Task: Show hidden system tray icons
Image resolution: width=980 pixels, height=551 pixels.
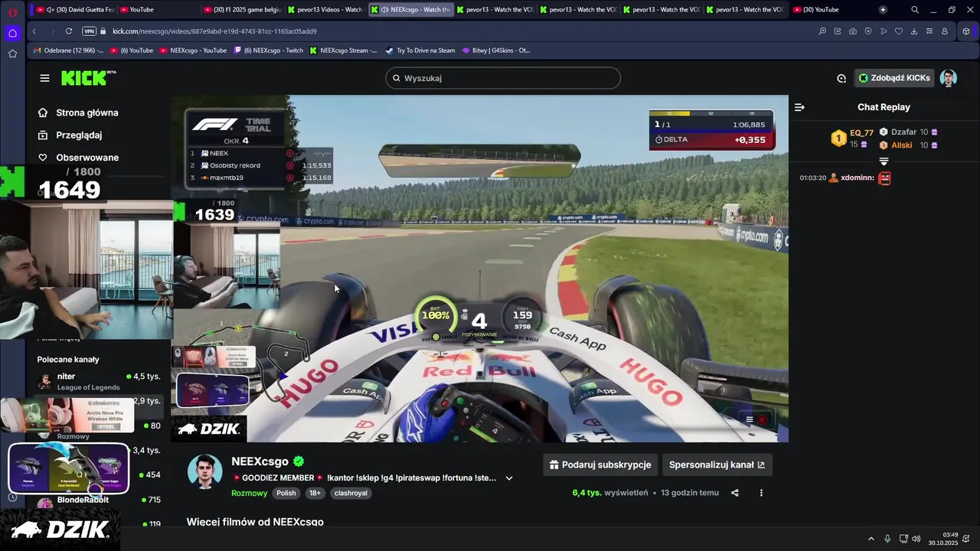Action: click(871, 539)
